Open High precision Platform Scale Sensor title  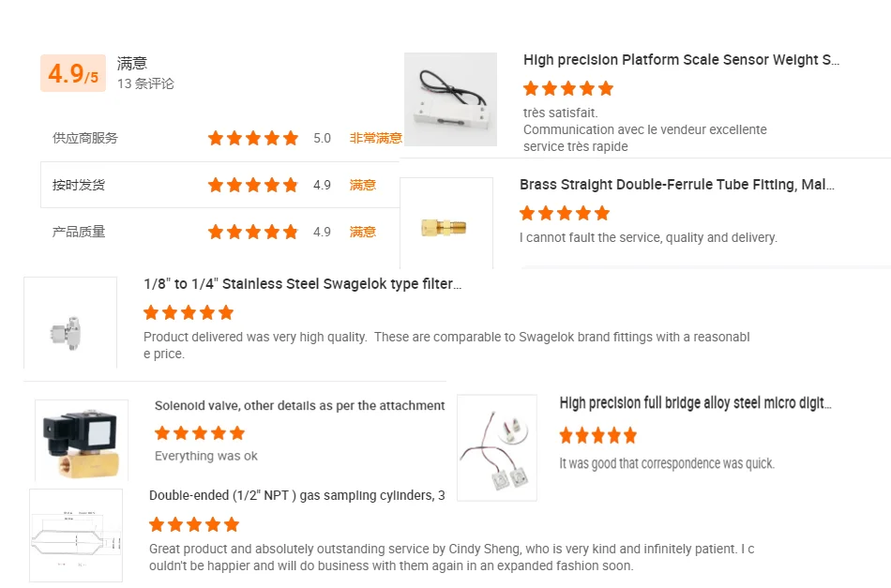pyautogui.click(x=681, y=60)
